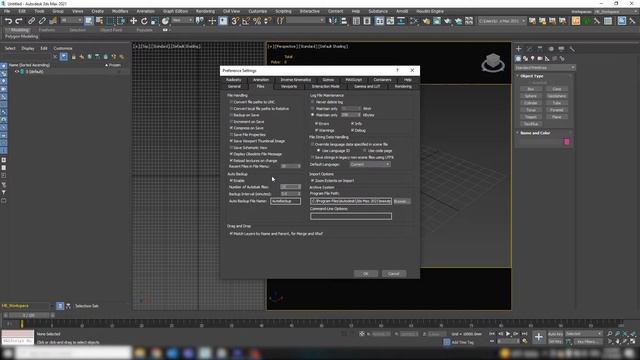This screenshot has height=360, width=640.
Task: Activate the Select and Scale tool
Action: coord(155,21)
